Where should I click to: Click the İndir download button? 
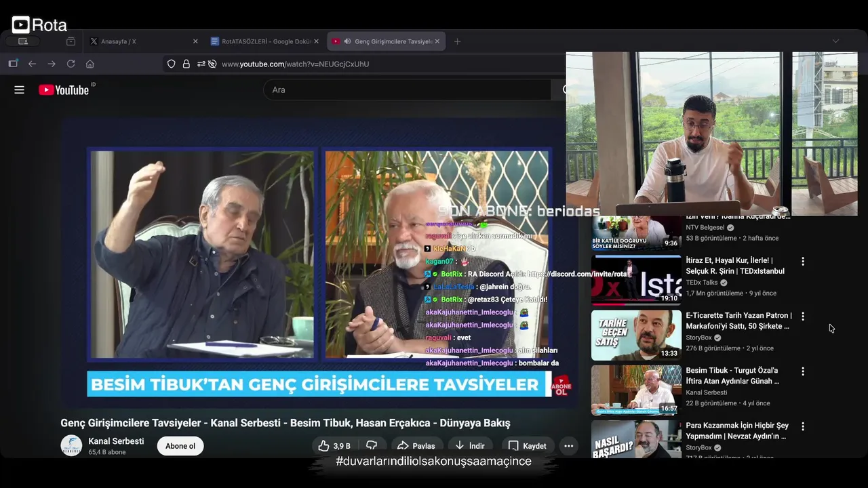pyautogui.click(x=470, y=446)
